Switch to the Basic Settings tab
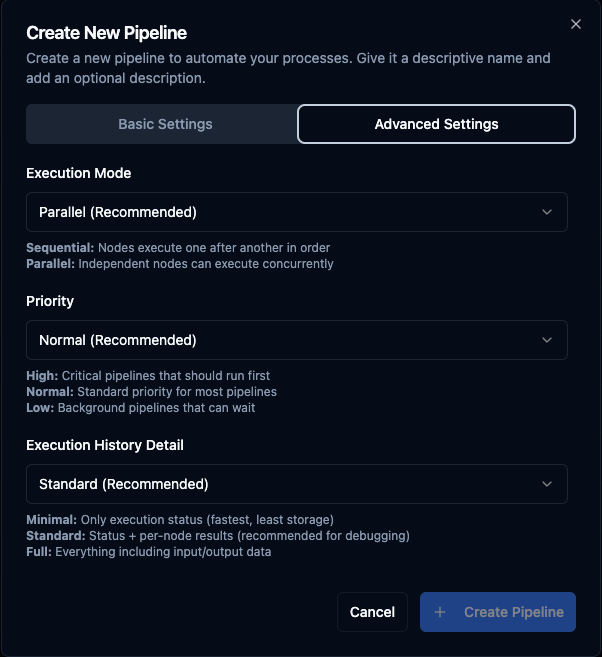Screen dimensions: 602x657 coord(165,124)
